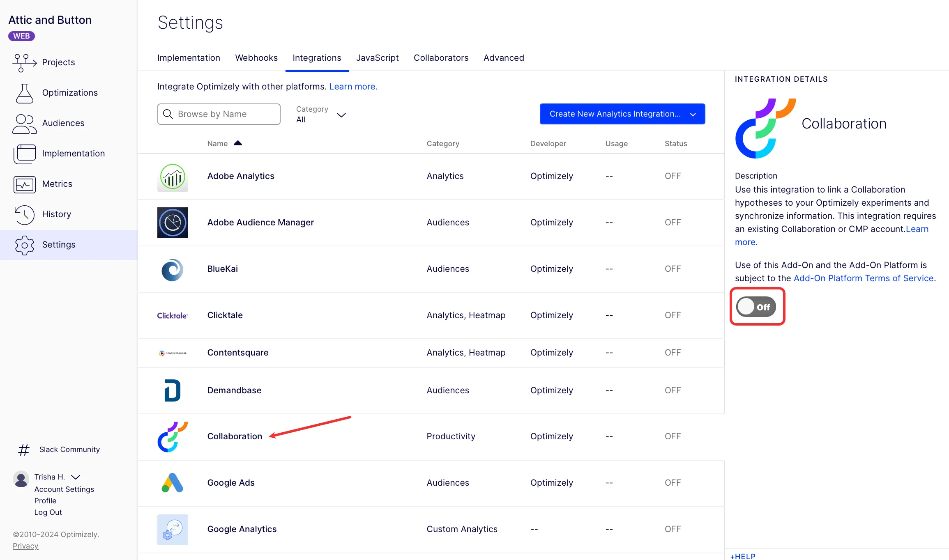Click the Slack Community label

tap(69, 450)
